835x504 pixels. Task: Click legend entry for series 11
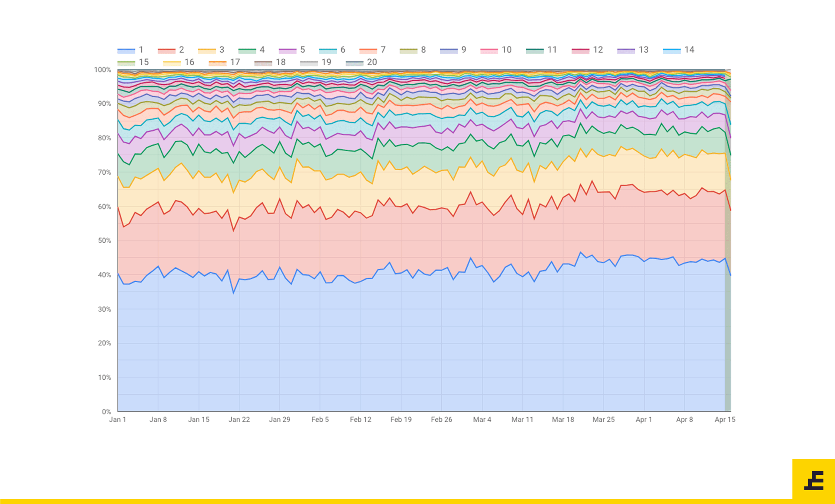[x=541, y=50]
